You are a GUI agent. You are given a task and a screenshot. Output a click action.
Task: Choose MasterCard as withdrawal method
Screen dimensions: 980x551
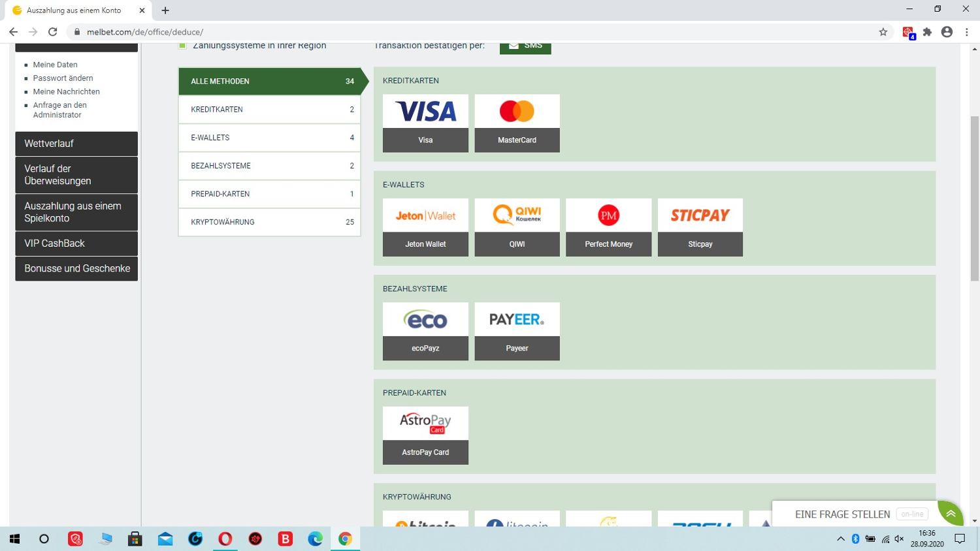517,123
